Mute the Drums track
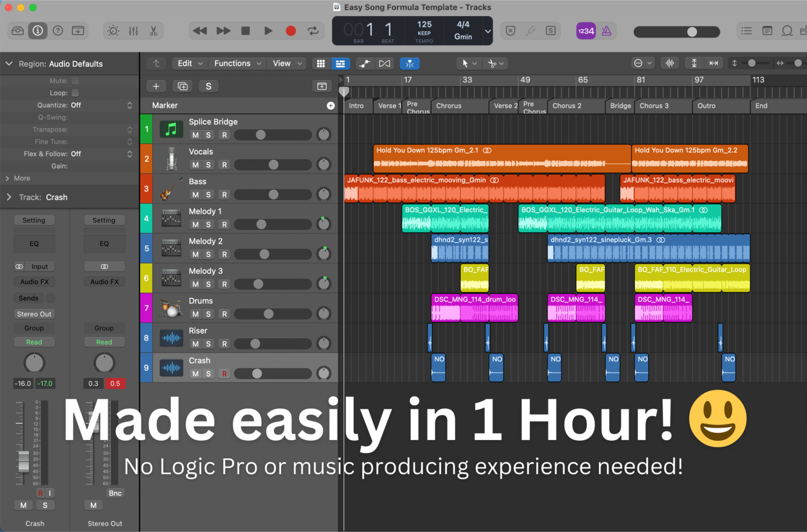This screenshot has height=532, width=807. 195,314
